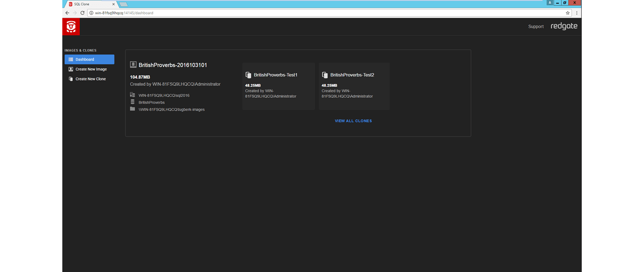Click the image icon beside BritishProverbs-2016103101
The width and height of the screenshot is (644, 272).
click(133, 65)
